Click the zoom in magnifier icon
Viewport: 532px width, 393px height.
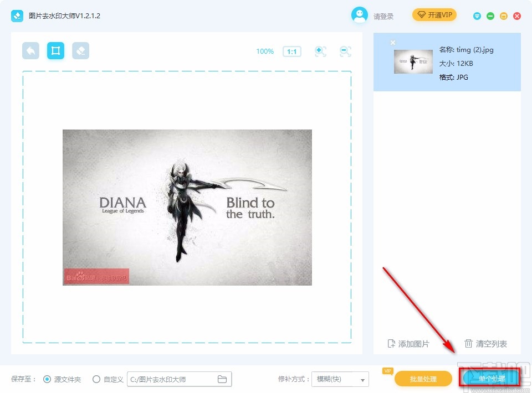coord(320,51)
